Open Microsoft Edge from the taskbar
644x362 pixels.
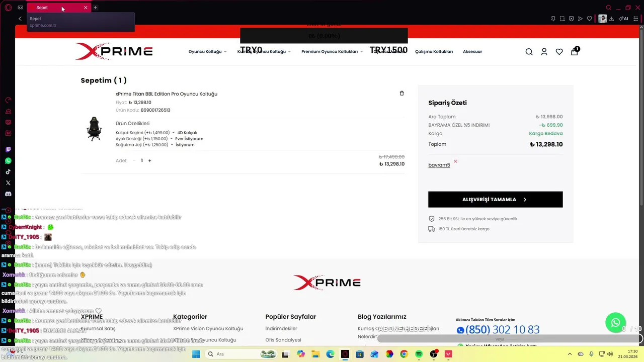(x=330, y=354)
